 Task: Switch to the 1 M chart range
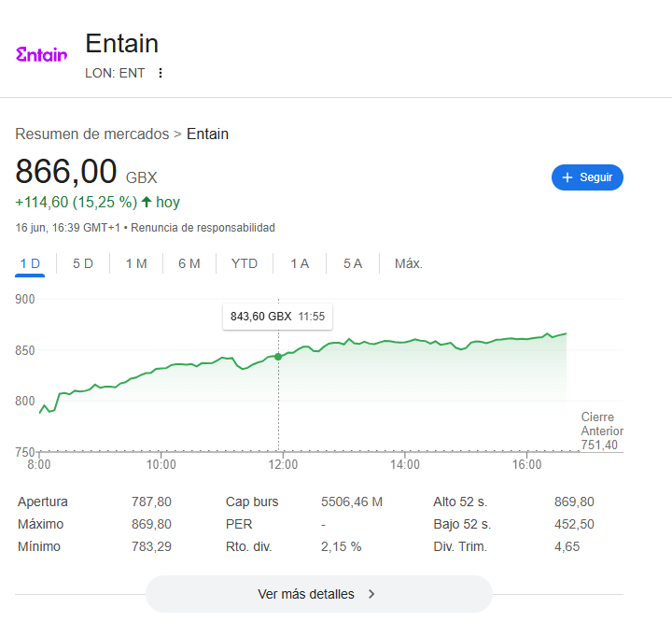pyautogui.click(x=136, y=263)
